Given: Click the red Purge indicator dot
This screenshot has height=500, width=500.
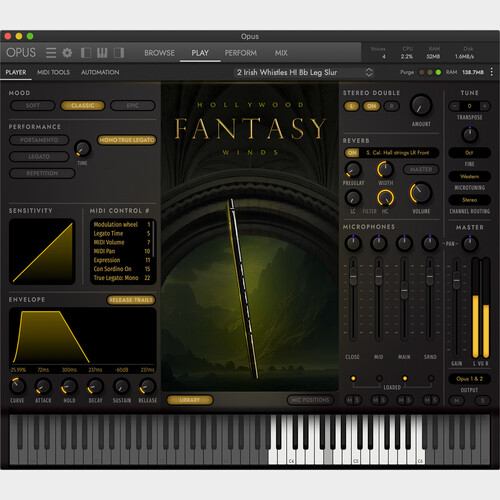Looking at the screenshot, I should (422, 72).
